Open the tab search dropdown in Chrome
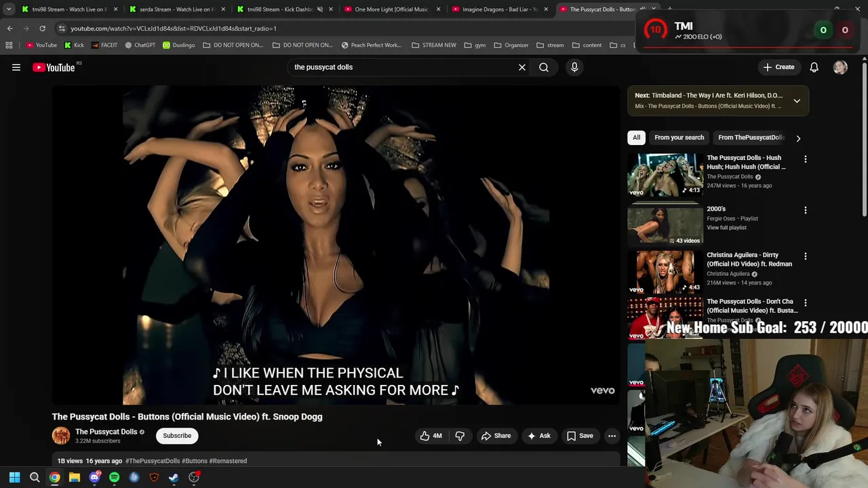Image resolution: width=868 pixels, height=488 pixels. 9,9
